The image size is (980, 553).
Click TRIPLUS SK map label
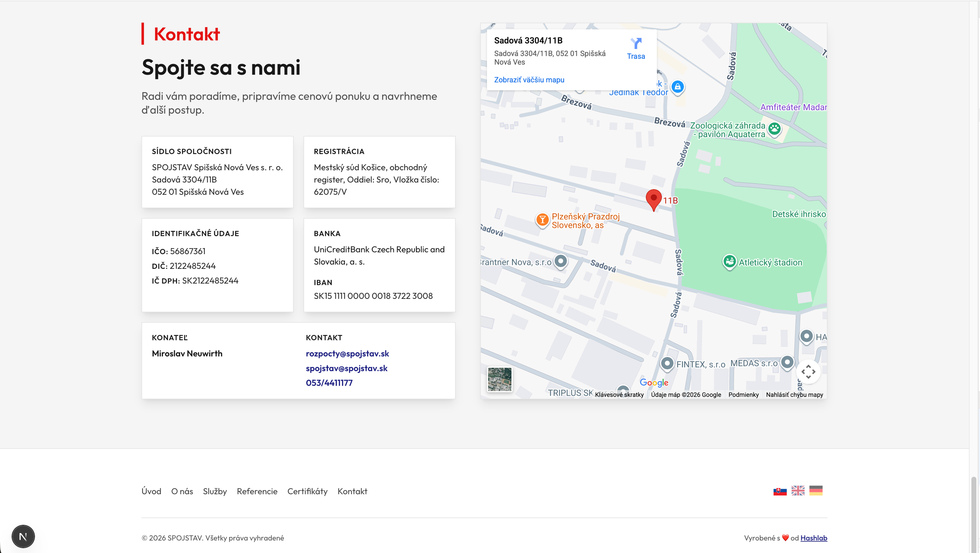point(570,393)
